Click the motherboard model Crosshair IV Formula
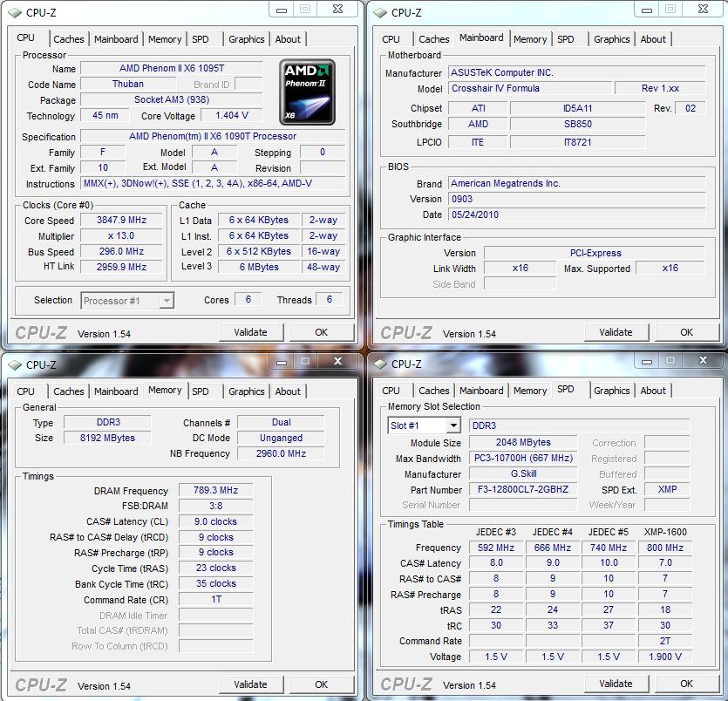Viewport: 728px width, 701px height. click(530, 88)
